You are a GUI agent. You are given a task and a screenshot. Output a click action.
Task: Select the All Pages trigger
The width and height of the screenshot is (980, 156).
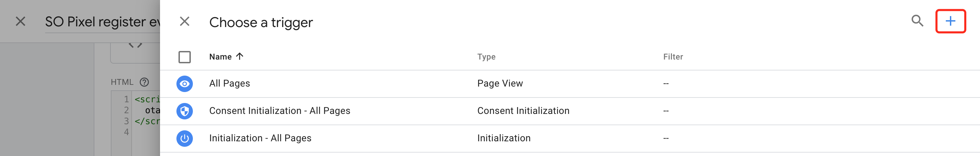click(x=229, y=84)
